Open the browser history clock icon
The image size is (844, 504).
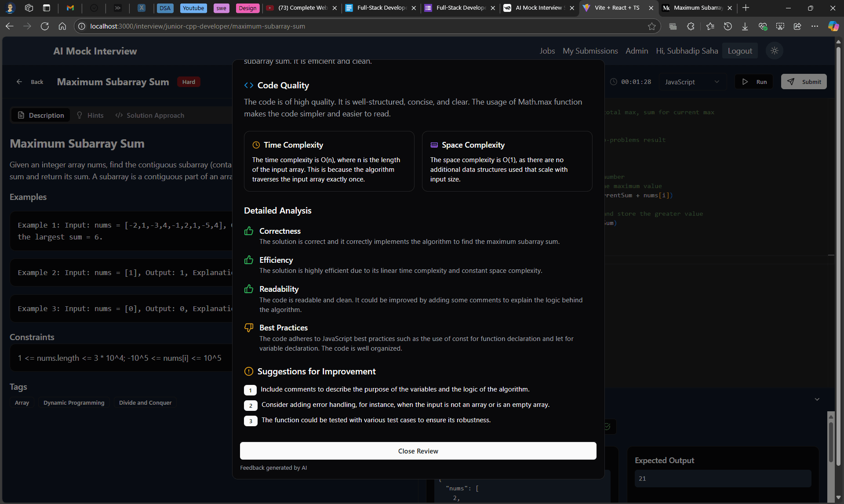728,26
